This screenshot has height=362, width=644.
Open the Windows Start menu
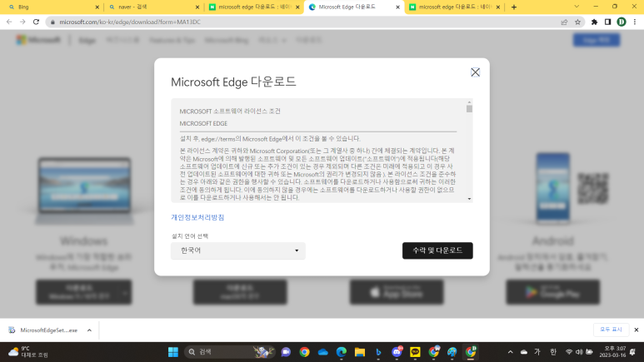coord(173,352)
